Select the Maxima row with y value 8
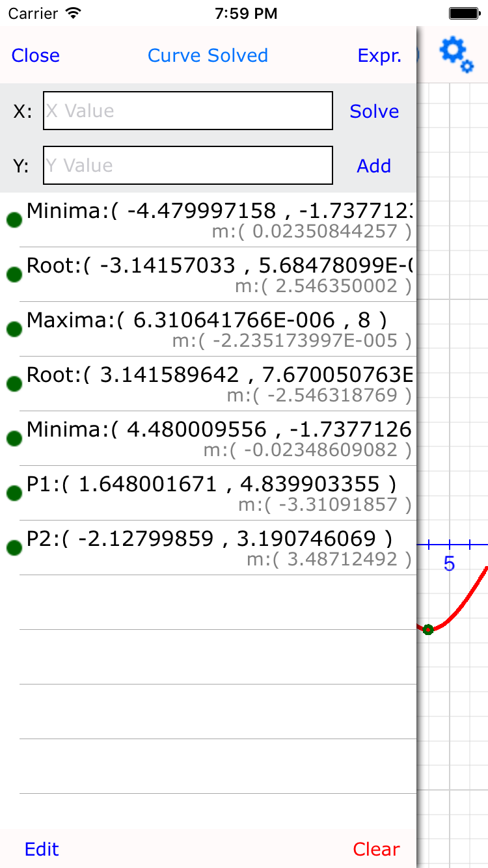 (208, 329)
